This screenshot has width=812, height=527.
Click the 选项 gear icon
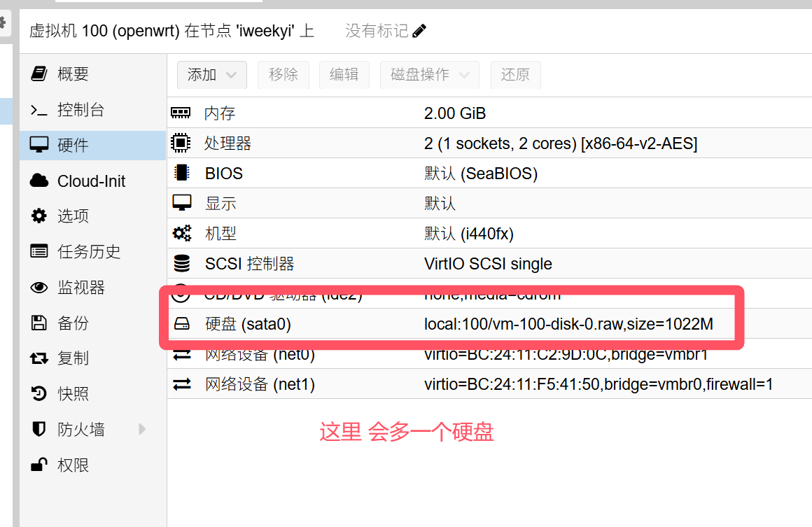39,216
